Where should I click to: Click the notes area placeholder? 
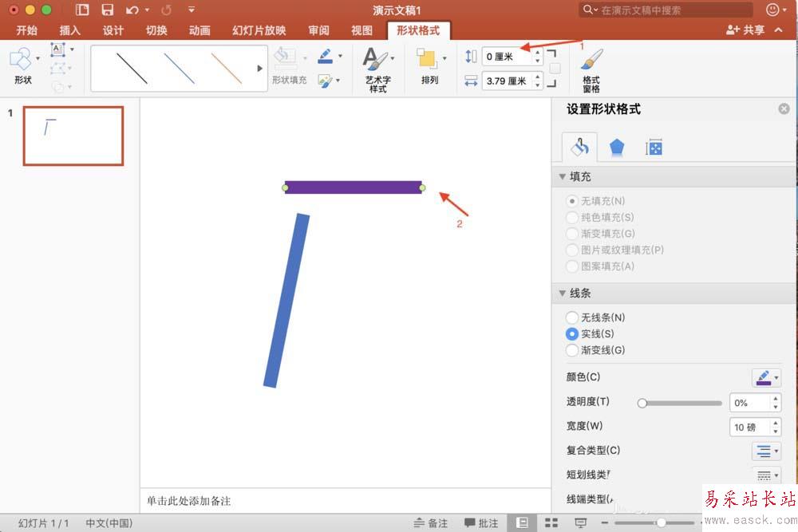189,501
